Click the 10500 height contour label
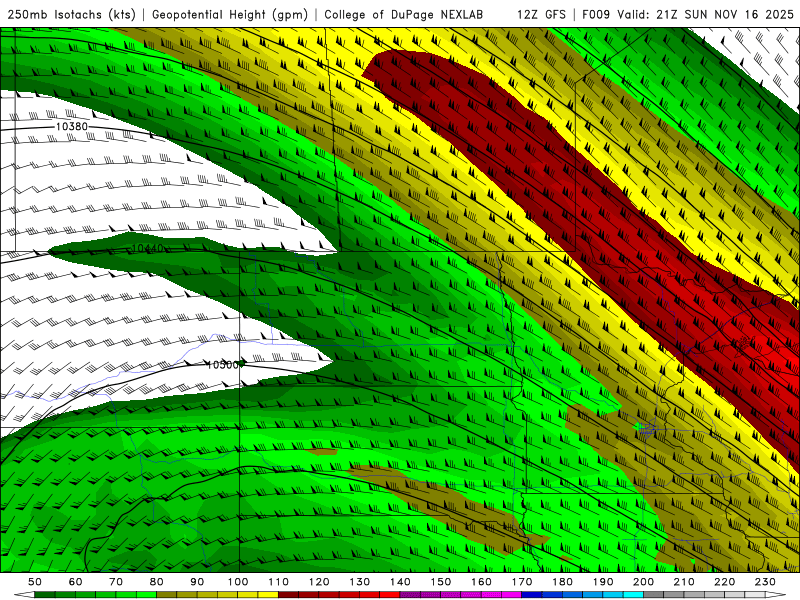The image size is (800, 600). [x=222, y=365]
